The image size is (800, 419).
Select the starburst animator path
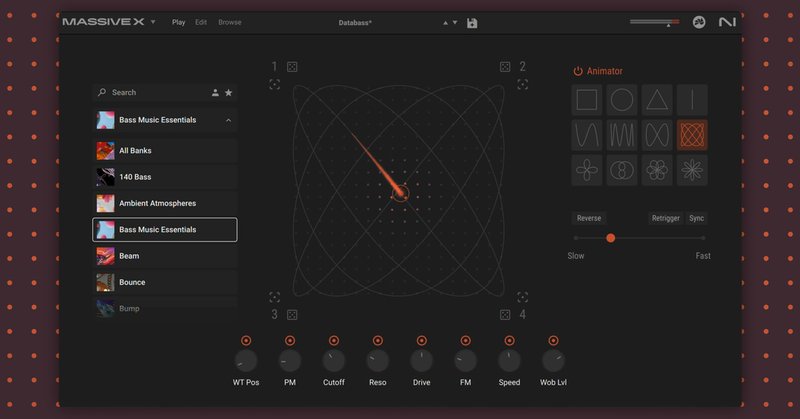(692, 170)
